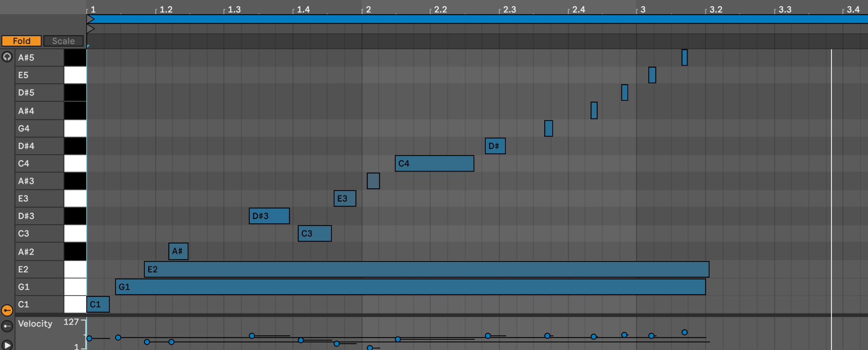Click the velocity marker of the C1 note

click(89, 338)
